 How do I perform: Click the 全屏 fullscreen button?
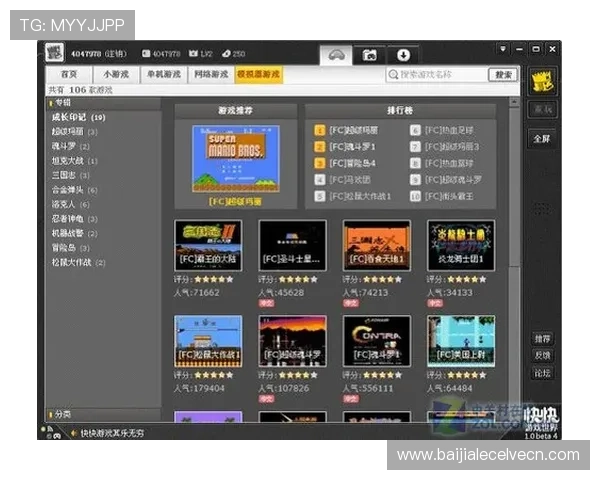[x=542, y=139]
